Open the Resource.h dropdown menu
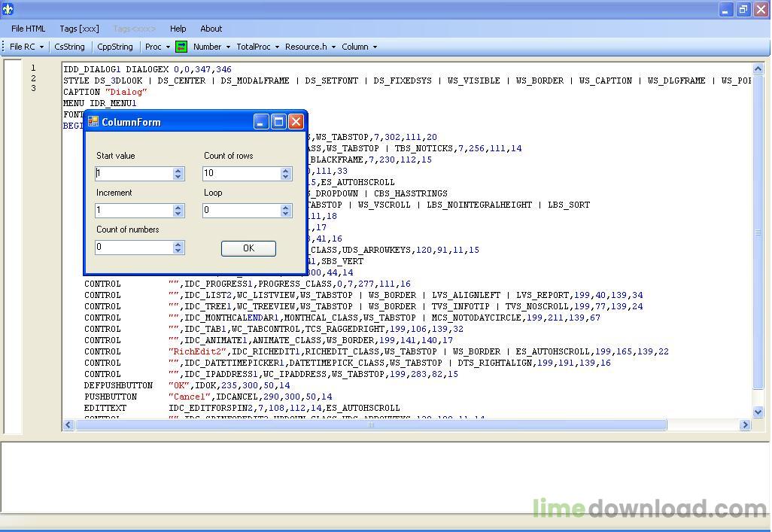 click(310, 47)
